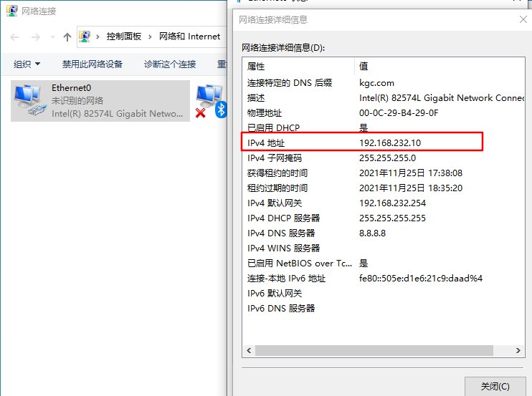Open recent locations dropdown arrow
532x396 pixels.
tap(52, 37)
